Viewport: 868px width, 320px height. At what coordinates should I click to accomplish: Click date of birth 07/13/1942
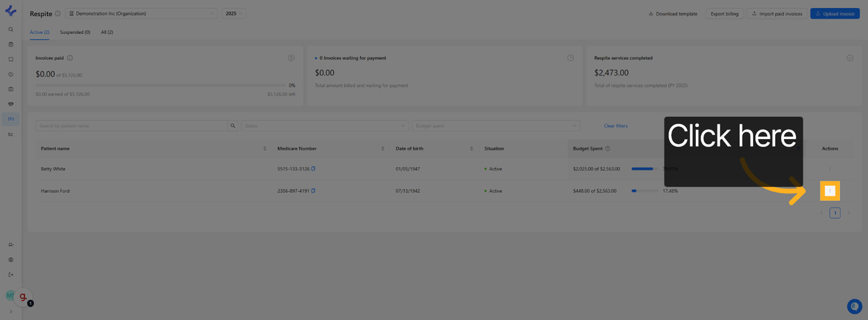[x=408, y=191]
